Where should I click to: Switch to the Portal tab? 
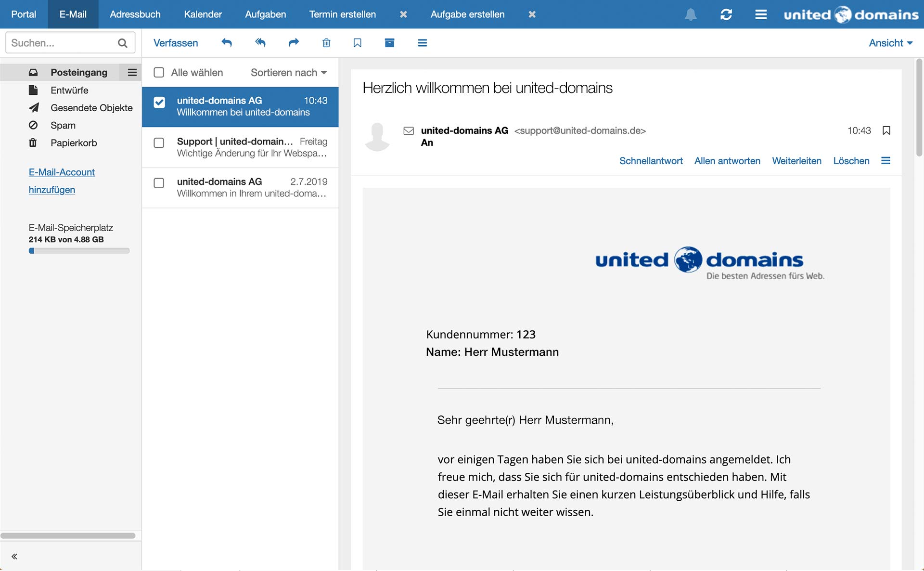(24, 14)
